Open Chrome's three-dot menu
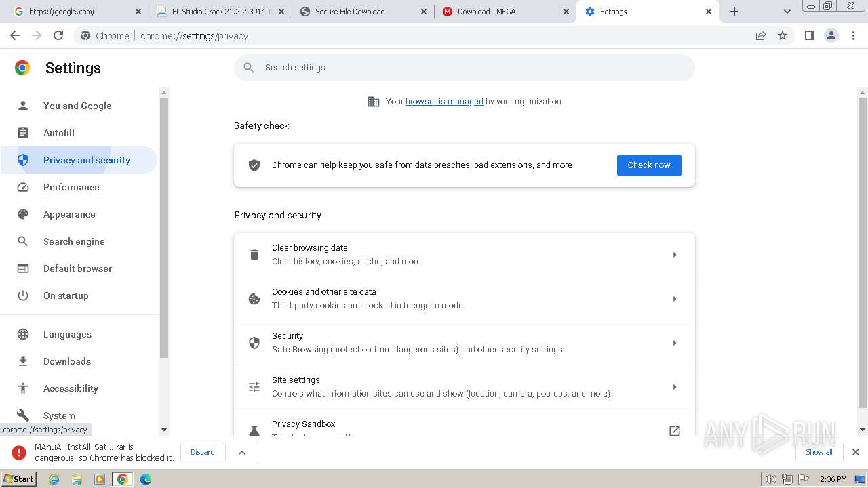 [x=854, y=36]
